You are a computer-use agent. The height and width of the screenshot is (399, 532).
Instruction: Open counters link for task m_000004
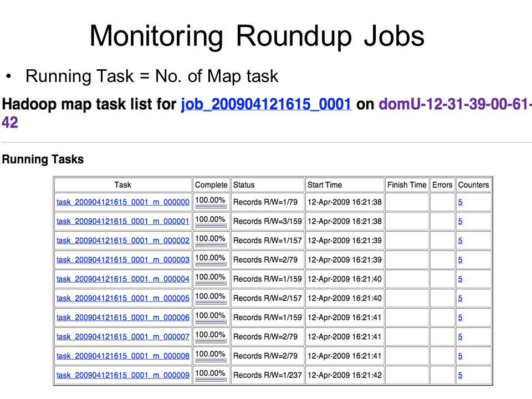point(460,279)
